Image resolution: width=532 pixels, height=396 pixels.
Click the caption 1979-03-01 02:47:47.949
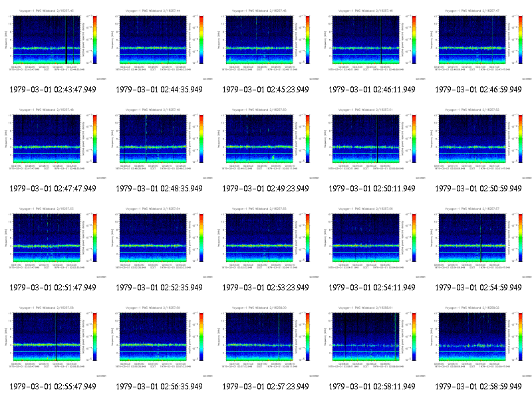53,189
